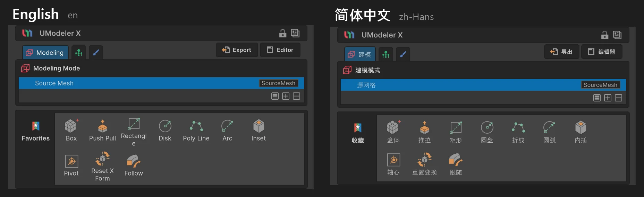
Task: Select the Rectangle tool in the English panel
Action: tap(134, 132)
